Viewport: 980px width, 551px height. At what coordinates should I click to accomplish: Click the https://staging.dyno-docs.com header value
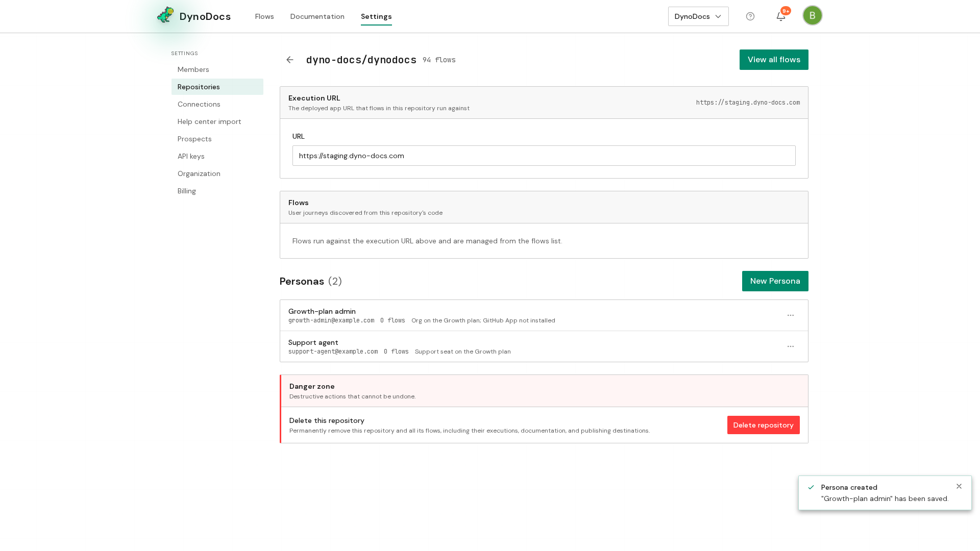(x=748, y=103)
